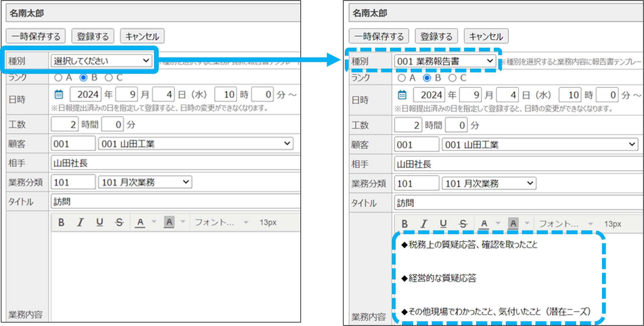Image resolution: width=644 pixels, height=326 pixels.
Task: Select rank B radio in right form
Action: 427,78
